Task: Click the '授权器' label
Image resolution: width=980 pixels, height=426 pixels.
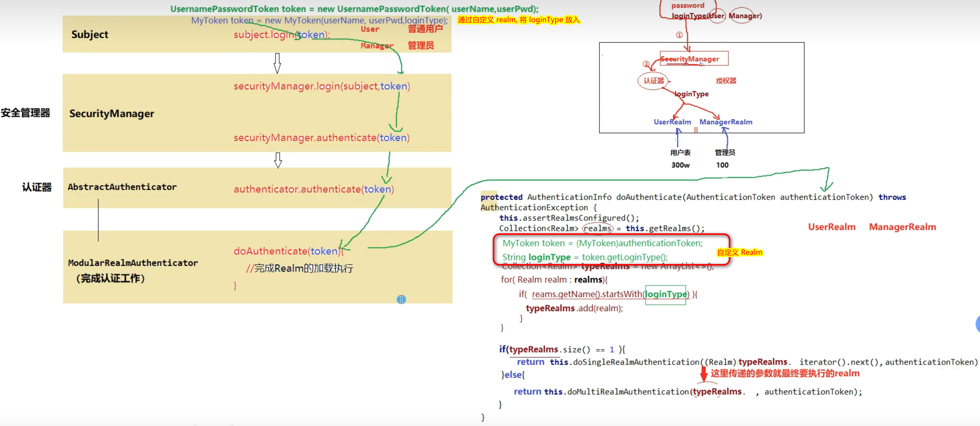Action: [726, 81]
